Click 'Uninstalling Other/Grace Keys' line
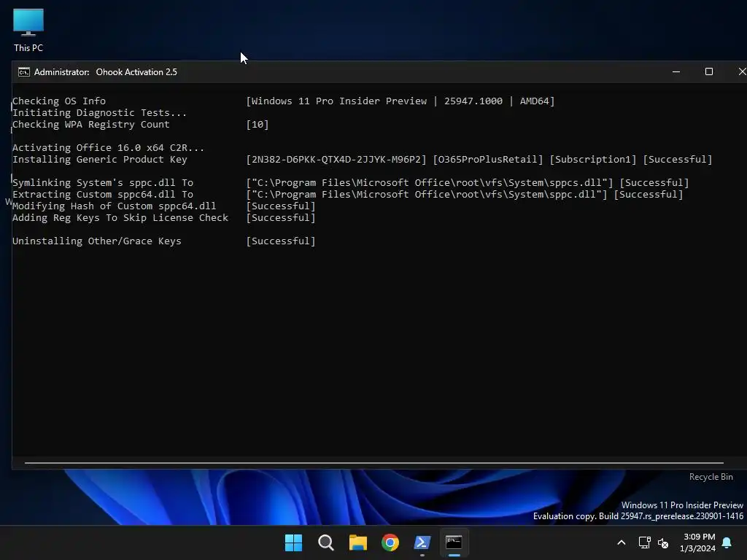 point(97,241)
